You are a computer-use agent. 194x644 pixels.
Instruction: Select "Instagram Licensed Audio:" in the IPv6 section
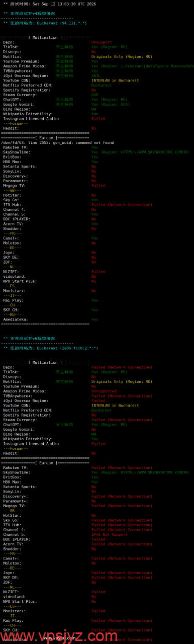point(31,444)
